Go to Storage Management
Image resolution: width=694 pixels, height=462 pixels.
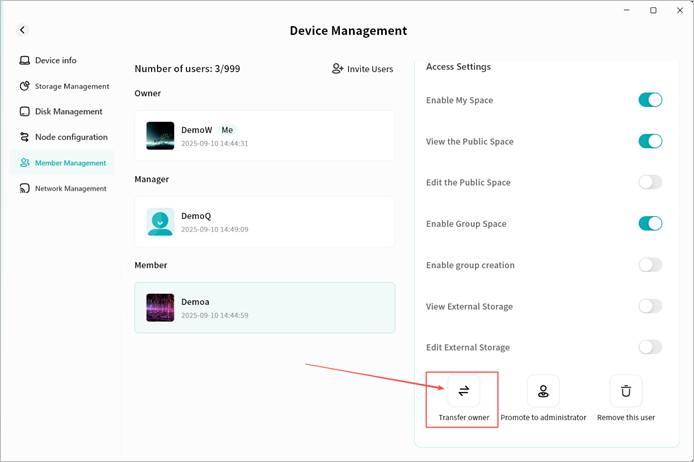point(64,86)
